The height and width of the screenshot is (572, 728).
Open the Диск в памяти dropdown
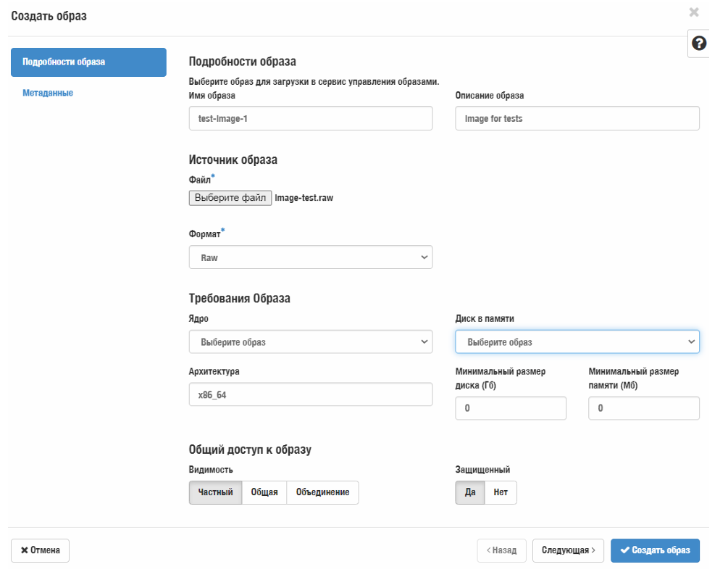click(577, 342)
